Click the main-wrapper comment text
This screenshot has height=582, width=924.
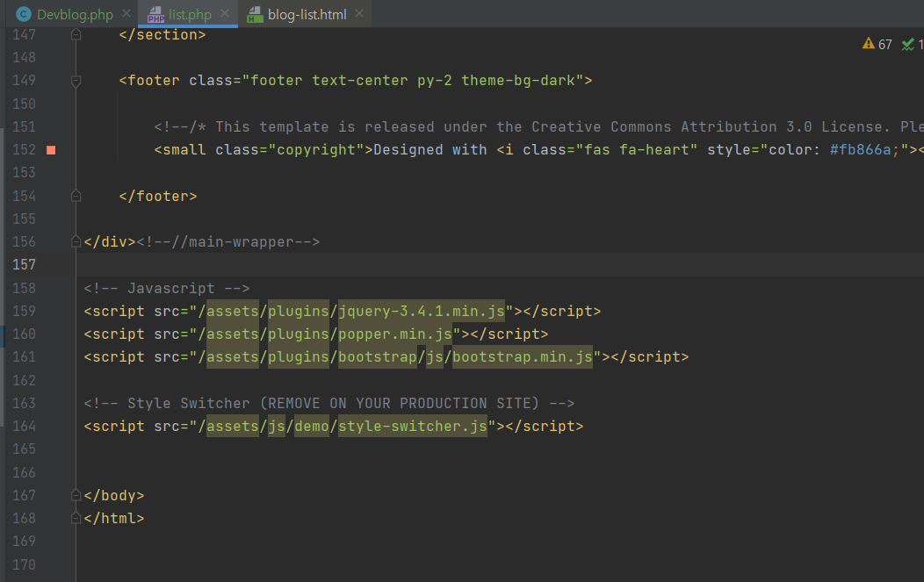pos(228,242)
